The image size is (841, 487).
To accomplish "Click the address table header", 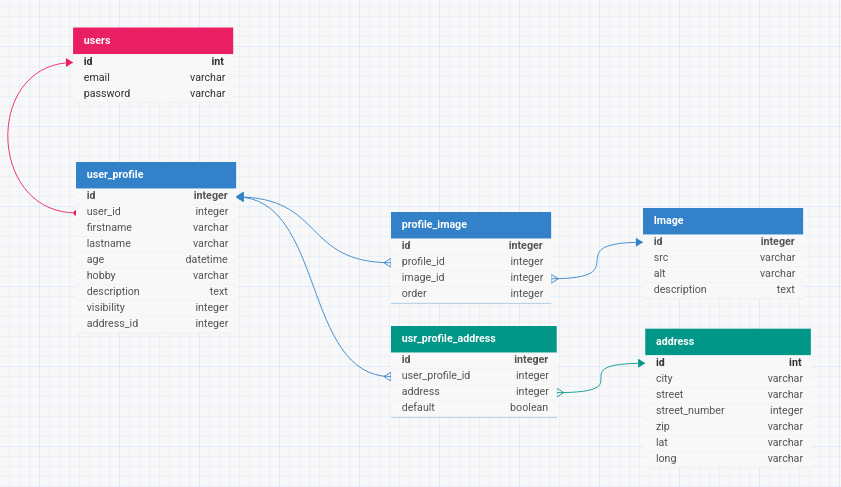I will point(727,341).
